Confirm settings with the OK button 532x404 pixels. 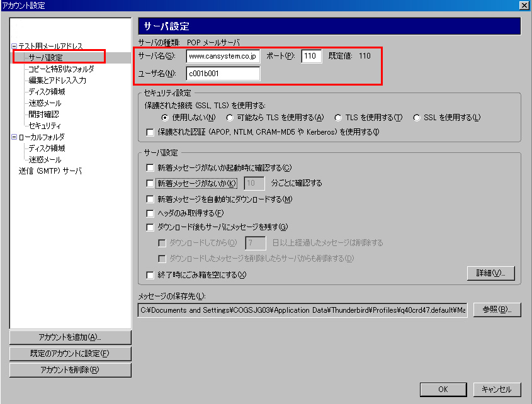(x=443, y=390)
